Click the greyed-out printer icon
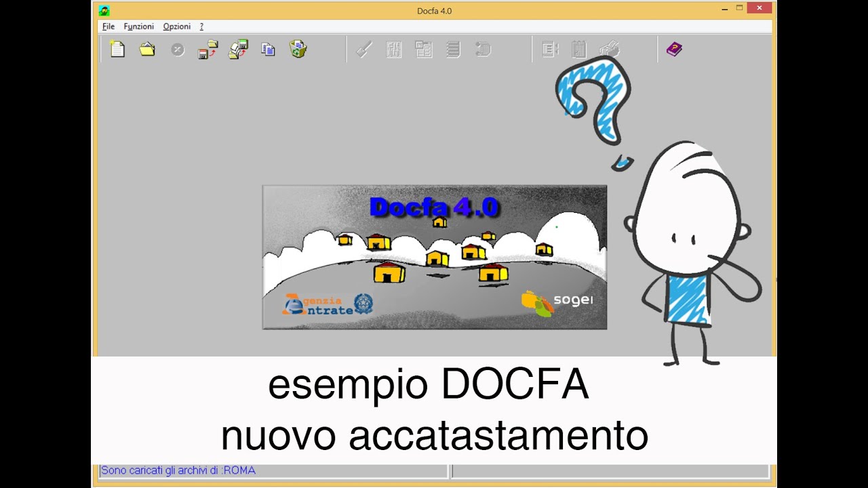The width and height of the screenshot is (868, 488). [x=609, y=49]
